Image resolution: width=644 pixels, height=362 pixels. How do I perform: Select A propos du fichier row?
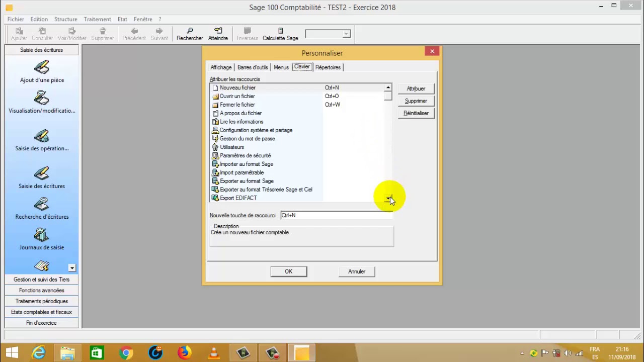(x=297, y=113)
